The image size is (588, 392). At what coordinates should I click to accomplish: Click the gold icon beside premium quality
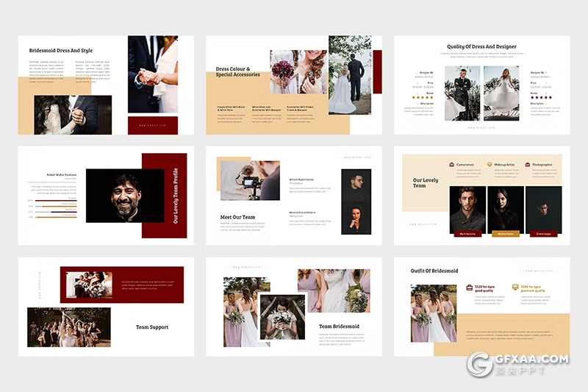tap(515, 288)
